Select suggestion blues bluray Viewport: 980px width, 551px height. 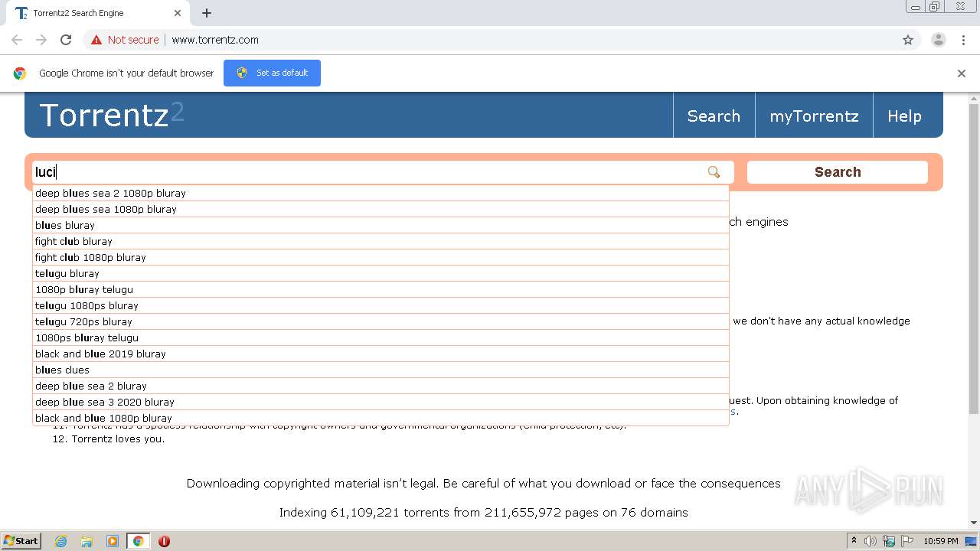(x=381, y=225)
